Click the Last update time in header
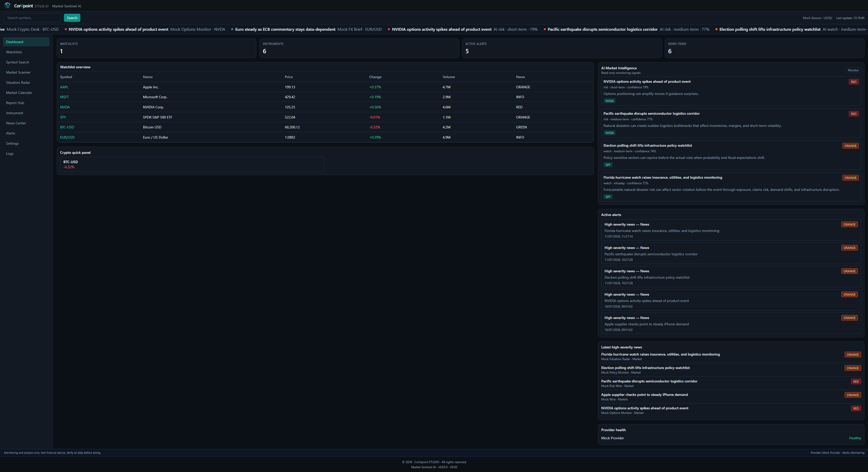The image size is (868, 472). (850, 18)
